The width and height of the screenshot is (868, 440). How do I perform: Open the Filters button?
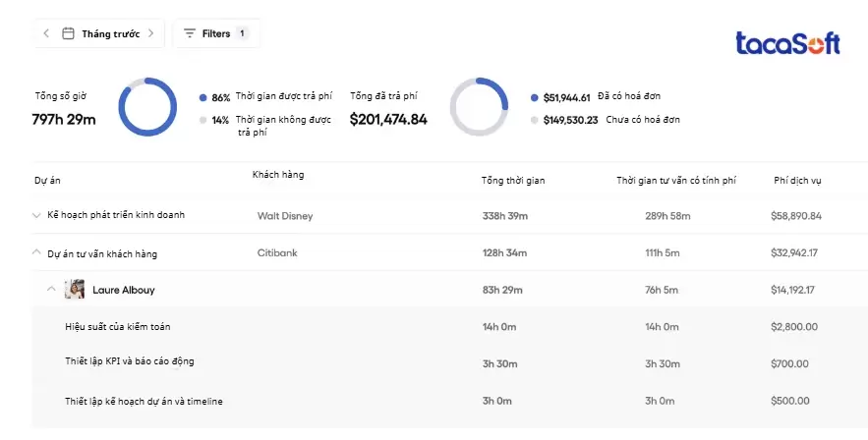point(216,33)
